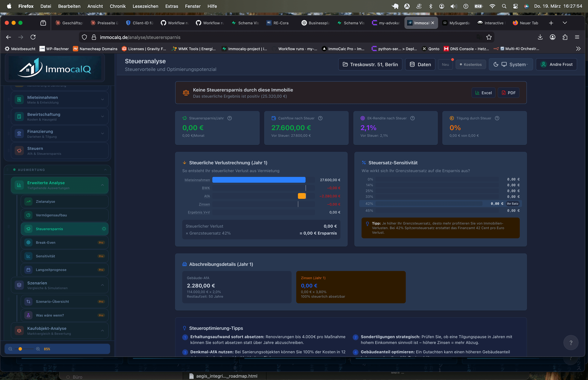Show info for Tilgung durch Steuer
Image resolution: width=588 pixels, height=380 pixels.
click(x=497, y=118)
